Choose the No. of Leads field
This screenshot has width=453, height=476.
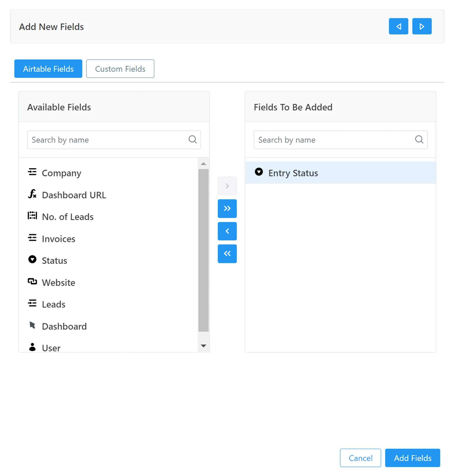coord(68,217)
